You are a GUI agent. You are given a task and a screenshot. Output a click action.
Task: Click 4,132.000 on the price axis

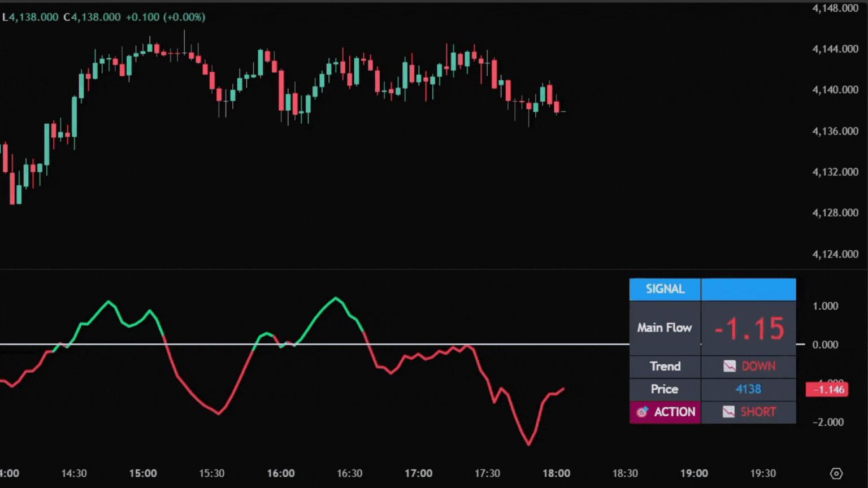point(835,172)
